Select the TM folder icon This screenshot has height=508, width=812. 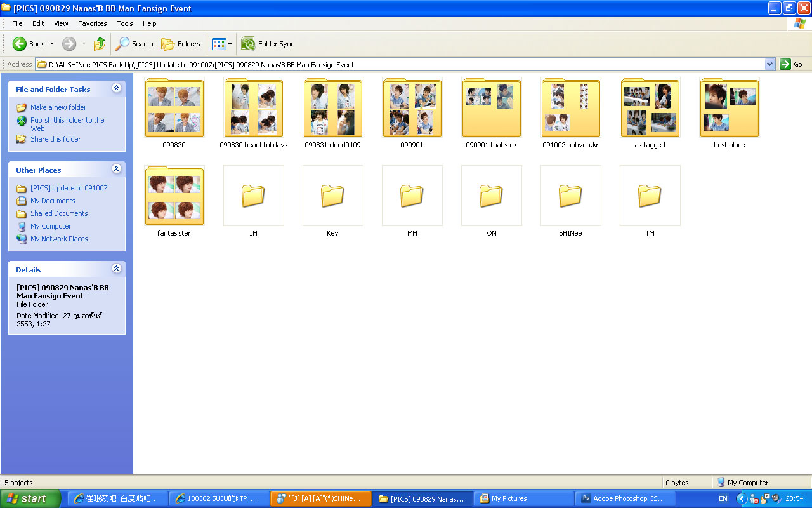click(x=650, y=196)
